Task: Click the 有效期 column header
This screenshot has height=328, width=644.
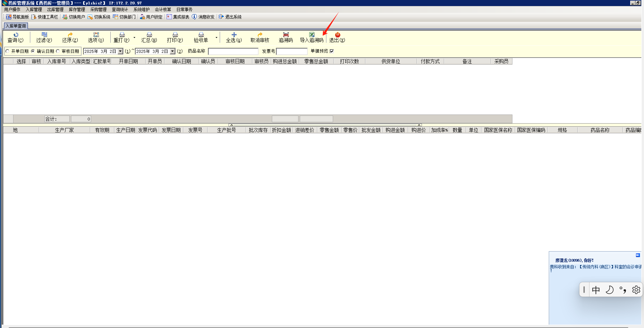Action: 102,130
